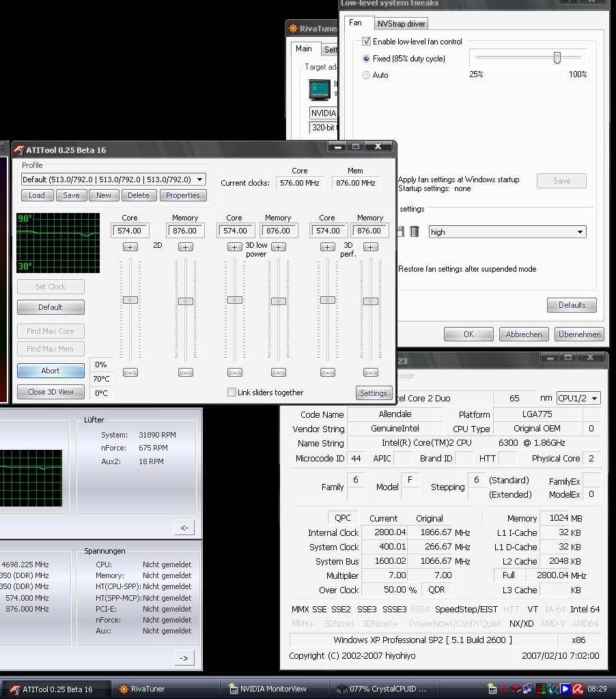Click Load profile button in ATITool
Screen dimensions: 616x699
tap(37, 195)
